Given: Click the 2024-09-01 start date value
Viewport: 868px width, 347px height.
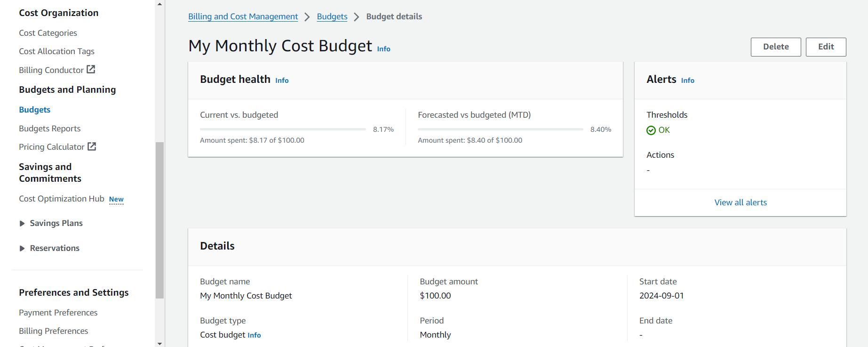Looking at the screenshot, I should pyautogui.click(x=661, y=296).
